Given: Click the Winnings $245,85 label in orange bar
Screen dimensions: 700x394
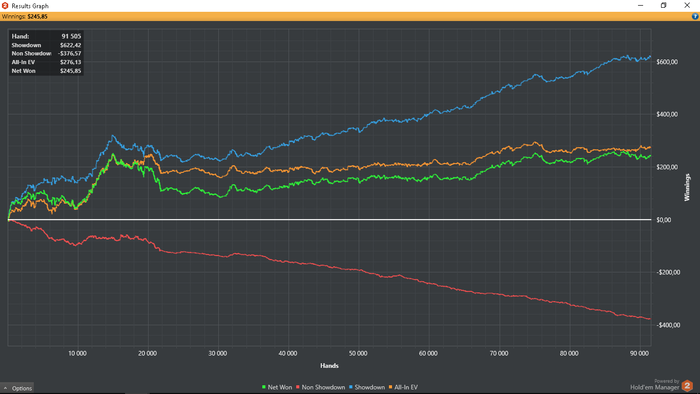Looking at the screenshot, I should point(25,17).
